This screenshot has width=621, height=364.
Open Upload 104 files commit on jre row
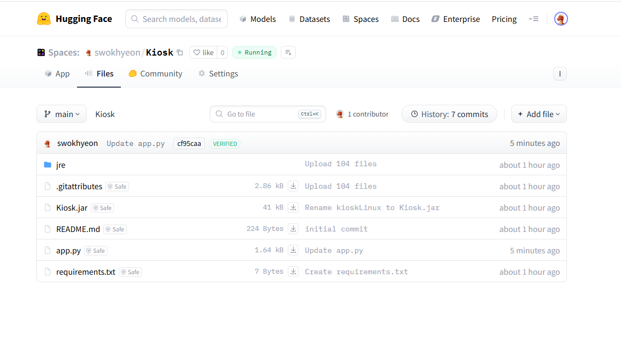tap(341, 164)
